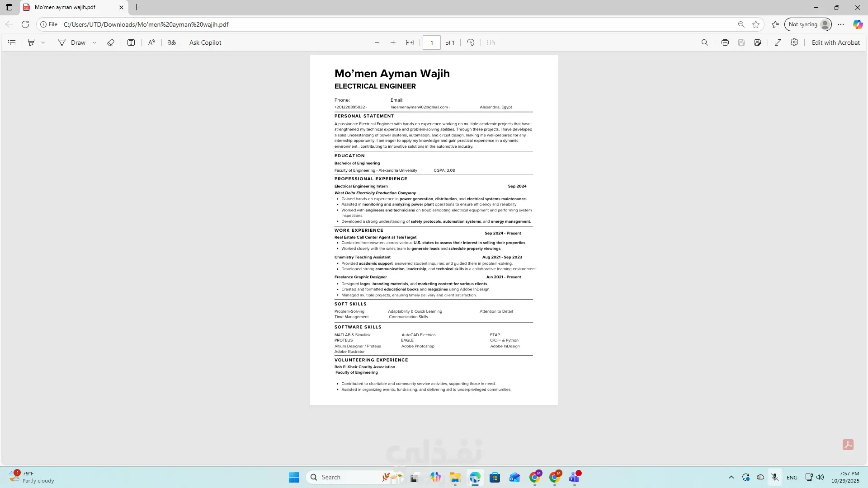Click the Add text tool icon

131,42
